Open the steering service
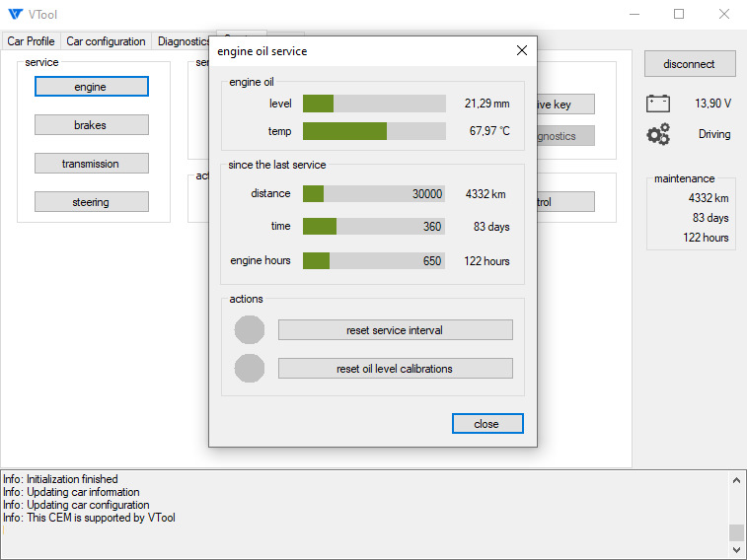The height and width of the screenshot is (560, 747). 92,202
